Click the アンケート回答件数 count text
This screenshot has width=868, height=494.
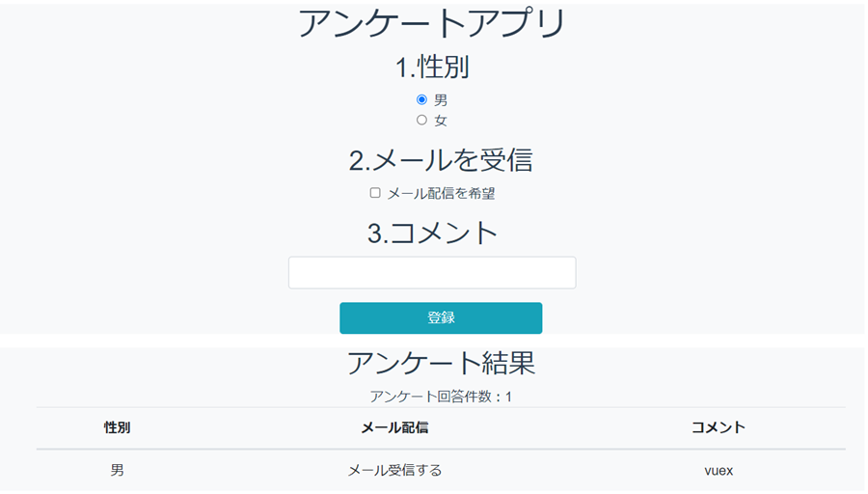click(441, 397)
